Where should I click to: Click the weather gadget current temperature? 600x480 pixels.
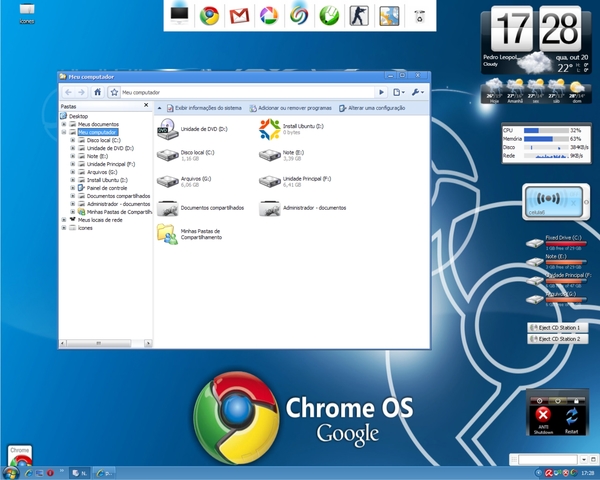pyautogui.click(x=565, y=68)
